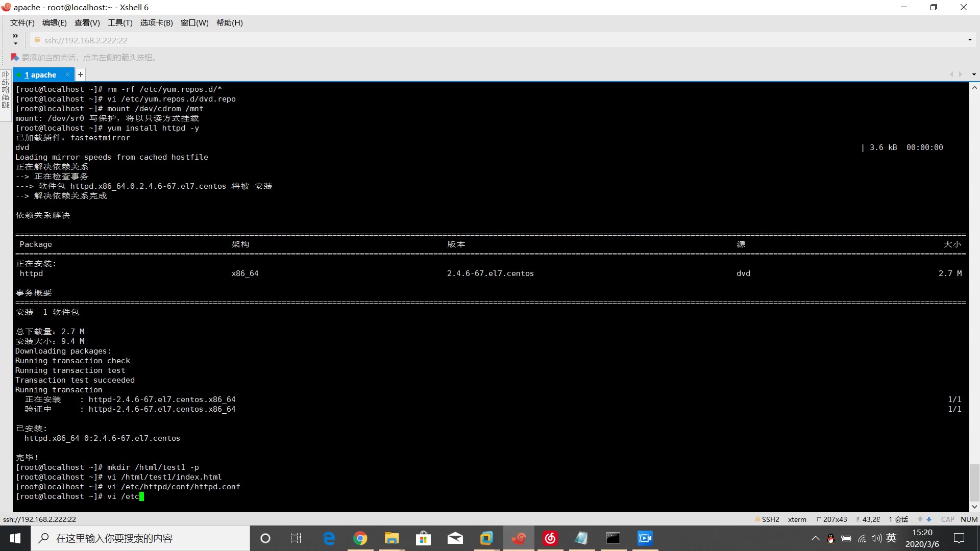980x551 pixels.
Task: Open the tab list dropdown arrow
Action: (974, 74)
